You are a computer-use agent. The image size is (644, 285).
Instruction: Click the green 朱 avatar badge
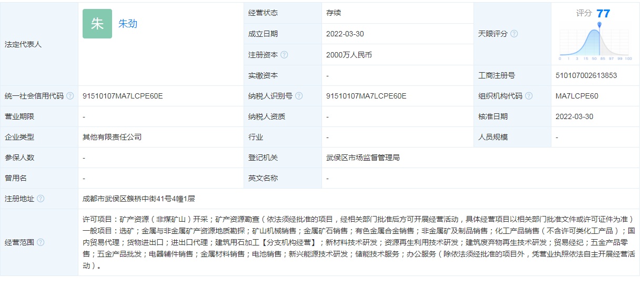point(97,24)
